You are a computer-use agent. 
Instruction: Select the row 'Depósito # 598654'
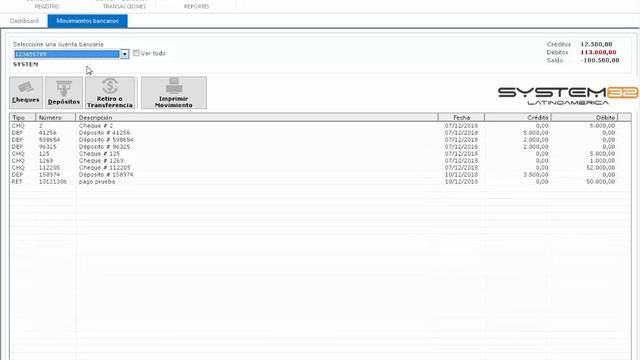[320, 140]
